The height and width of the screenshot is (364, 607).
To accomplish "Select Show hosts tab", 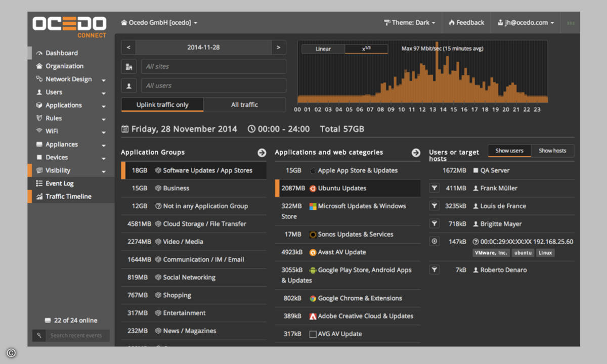I will (x=552, y=151).
